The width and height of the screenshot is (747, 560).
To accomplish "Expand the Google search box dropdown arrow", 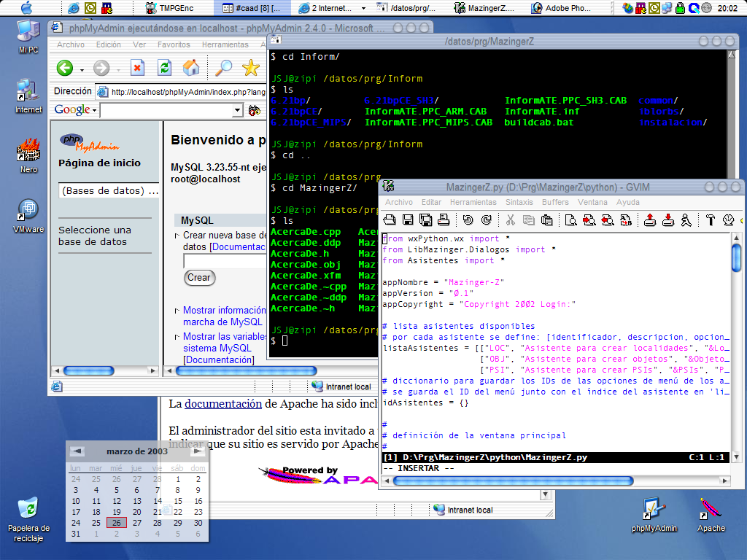I will [x=237, y=111].
